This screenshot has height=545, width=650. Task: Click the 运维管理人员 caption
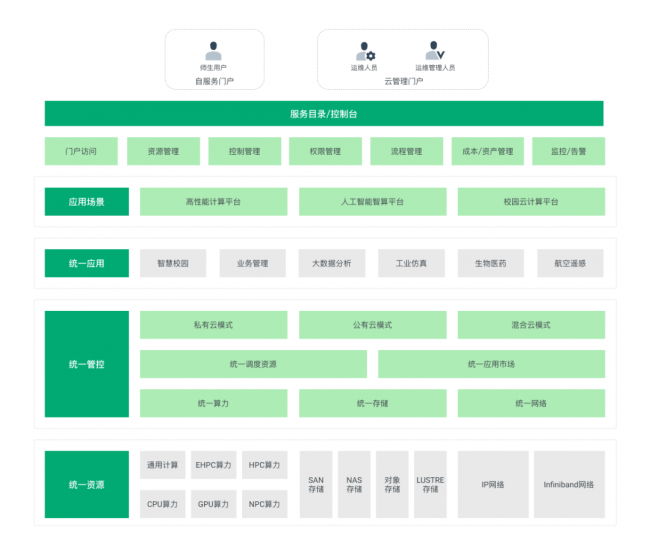(x=435, y=68)
